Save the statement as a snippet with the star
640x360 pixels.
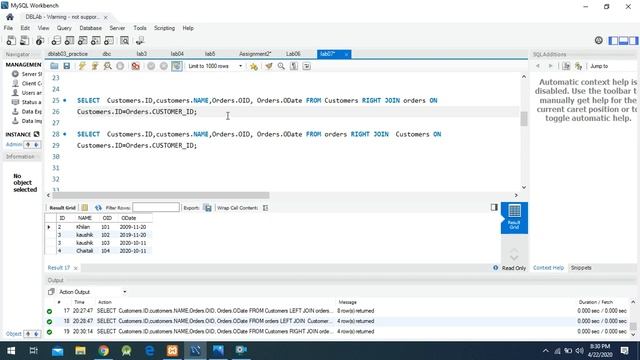point(254,66)
